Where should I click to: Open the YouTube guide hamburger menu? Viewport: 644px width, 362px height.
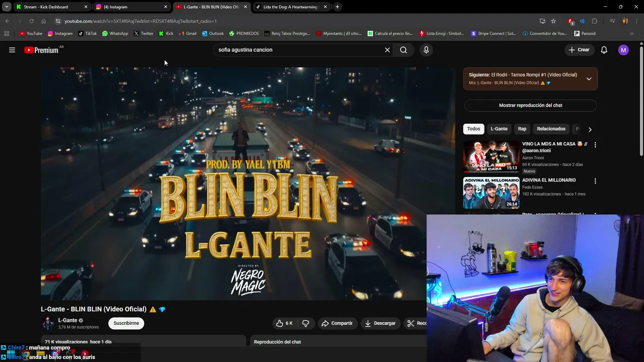tap(12, 50)
